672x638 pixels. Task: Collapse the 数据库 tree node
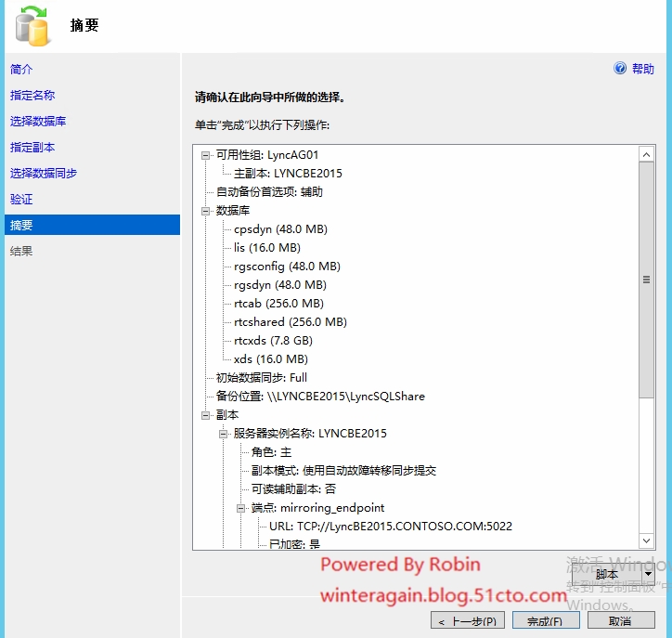(x=206, y=211)
